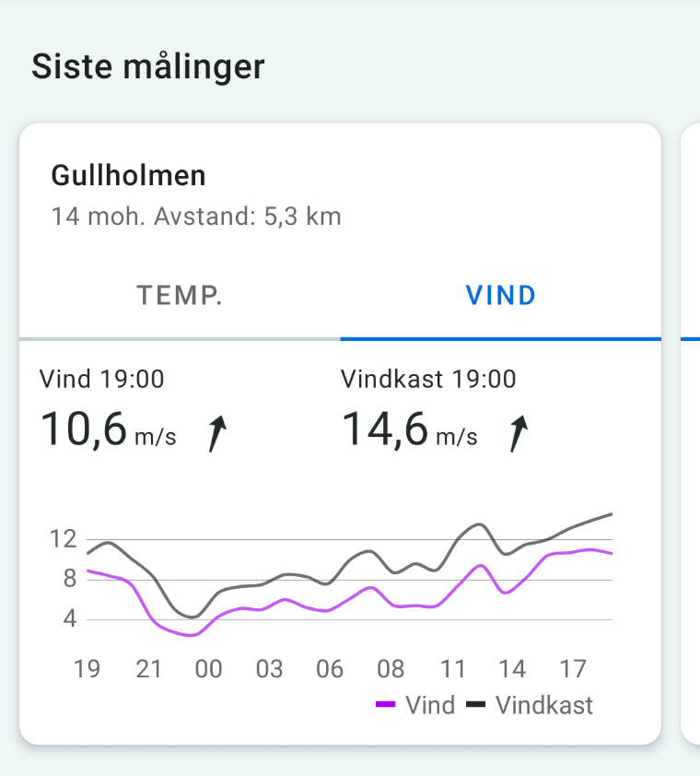Switch to the TEMP. tab
The width and height of the screenshot is (700, 776).
[180, 296]
